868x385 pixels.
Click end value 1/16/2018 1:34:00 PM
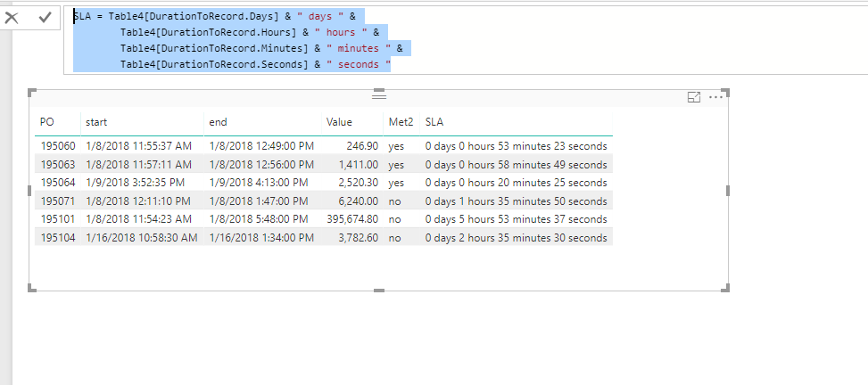[261, 238]
